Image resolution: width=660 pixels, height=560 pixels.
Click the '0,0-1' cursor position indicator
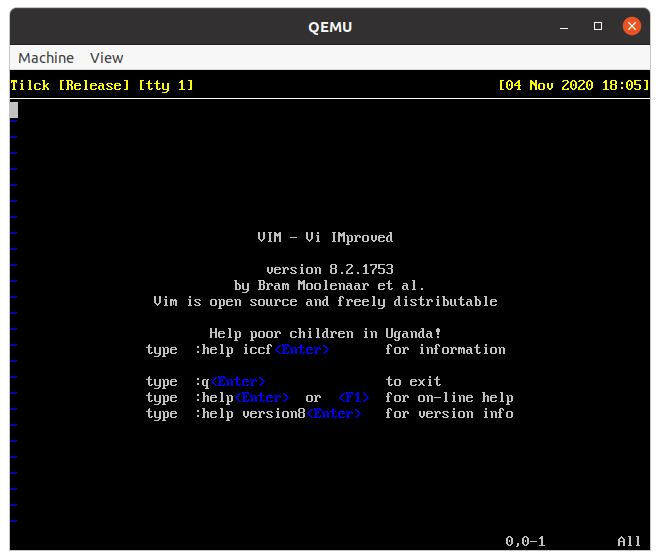(x=525, y=541)
